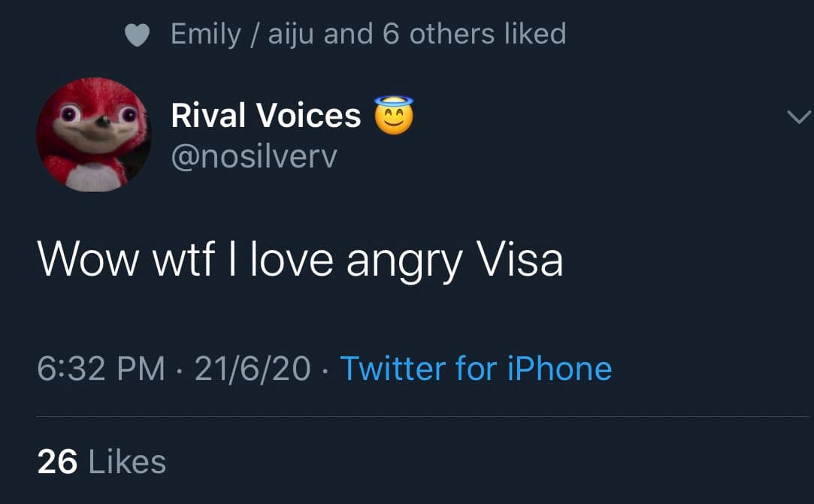Open the Rival Voices display name
814x504 pixels.
click(x=266, y=116)
